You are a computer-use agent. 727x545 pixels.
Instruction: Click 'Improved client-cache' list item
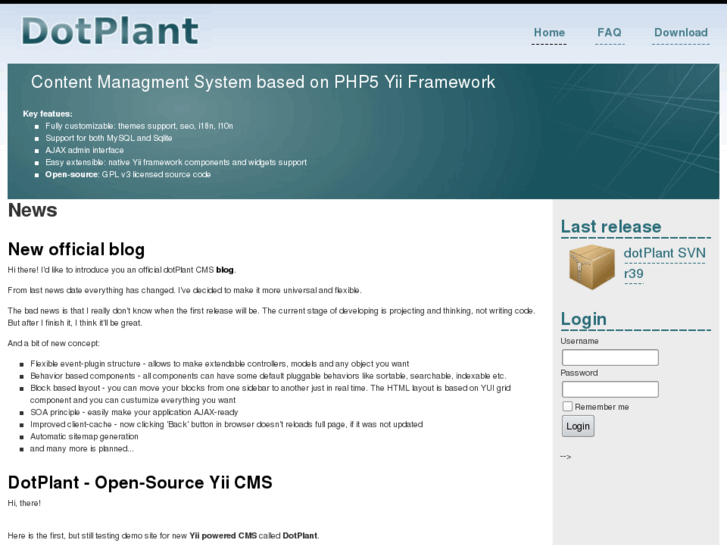coord(226,424)
